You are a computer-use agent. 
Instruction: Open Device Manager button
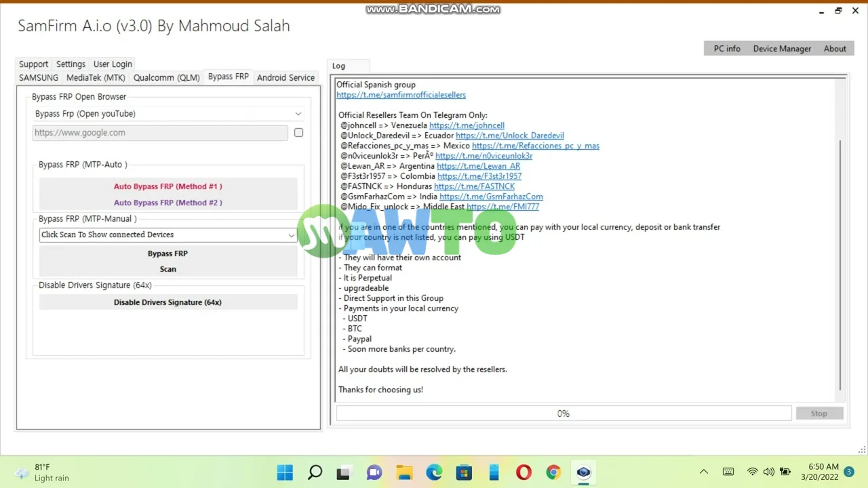tap(782, 49)
